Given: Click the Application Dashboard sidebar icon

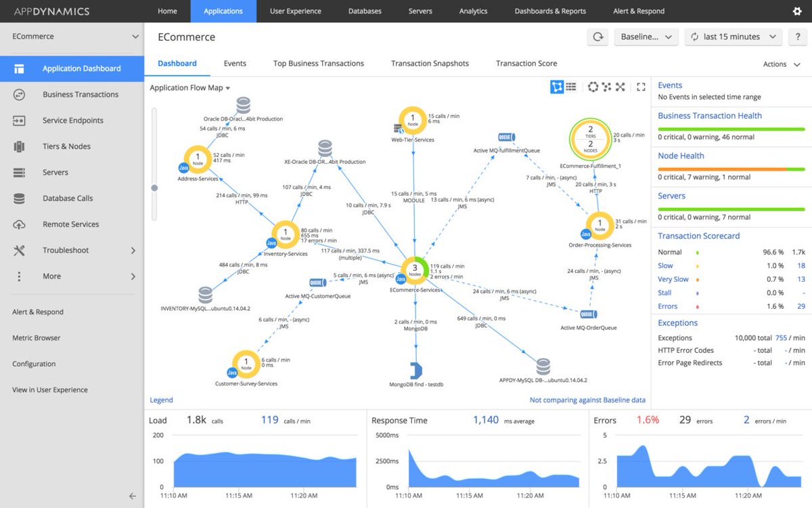Looking at the screenshot, I should (19, 68).
